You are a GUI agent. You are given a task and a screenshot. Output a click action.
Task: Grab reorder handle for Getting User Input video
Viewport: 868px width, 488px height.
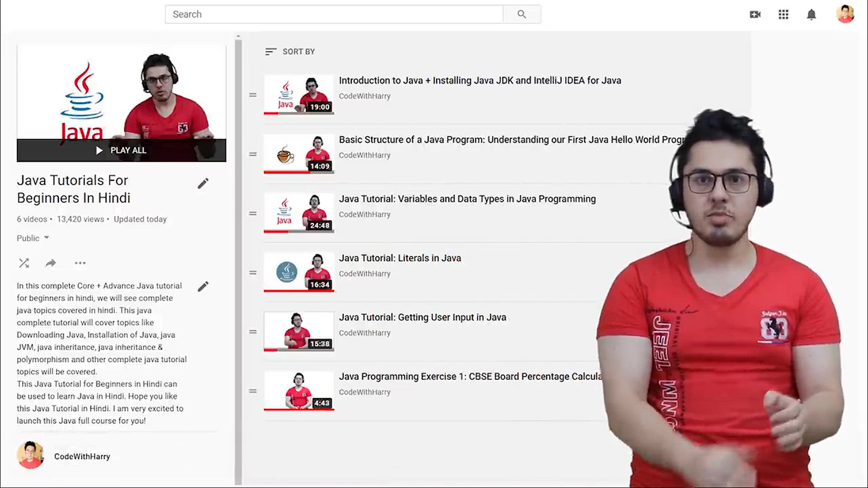[253, 332]
